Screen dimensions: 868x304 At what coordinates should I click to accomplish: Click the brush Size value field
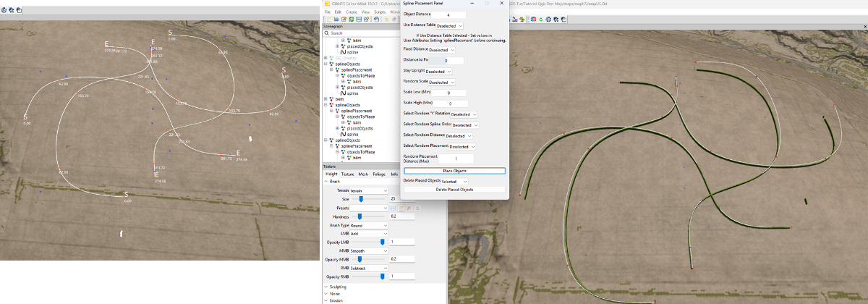tap(401, 199)
